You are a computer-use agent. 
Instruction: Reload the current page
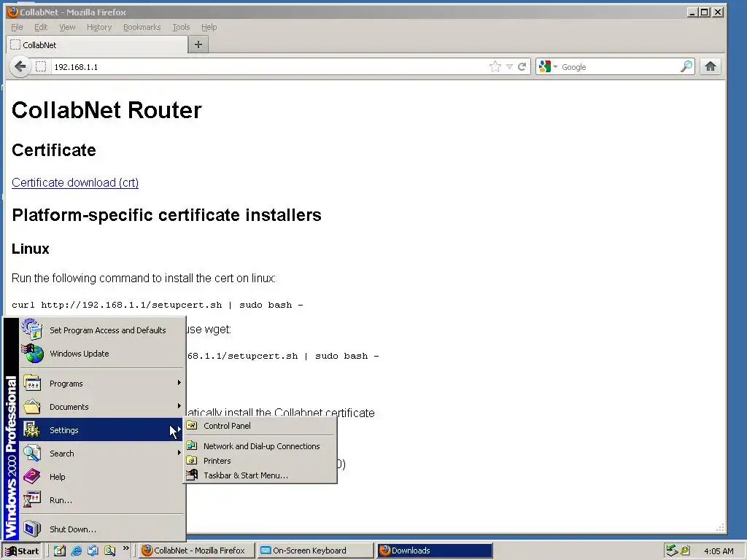click(522, 66)
